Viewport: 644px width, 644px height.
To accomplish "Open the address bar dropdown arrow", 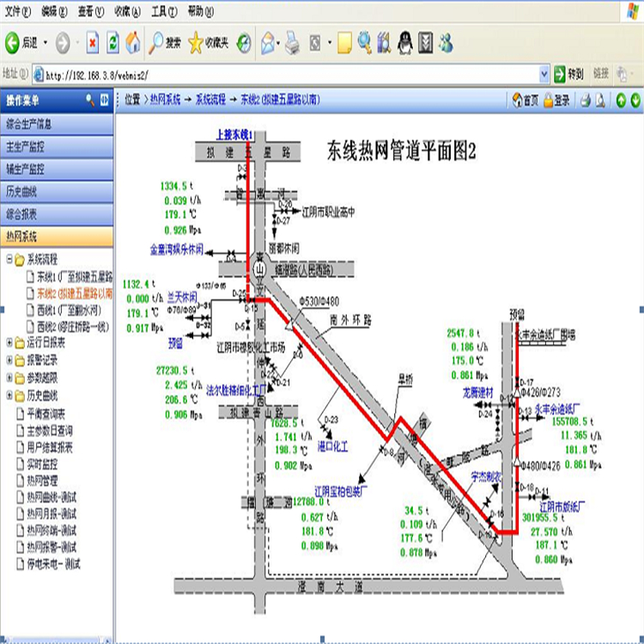I will (544, 73).
